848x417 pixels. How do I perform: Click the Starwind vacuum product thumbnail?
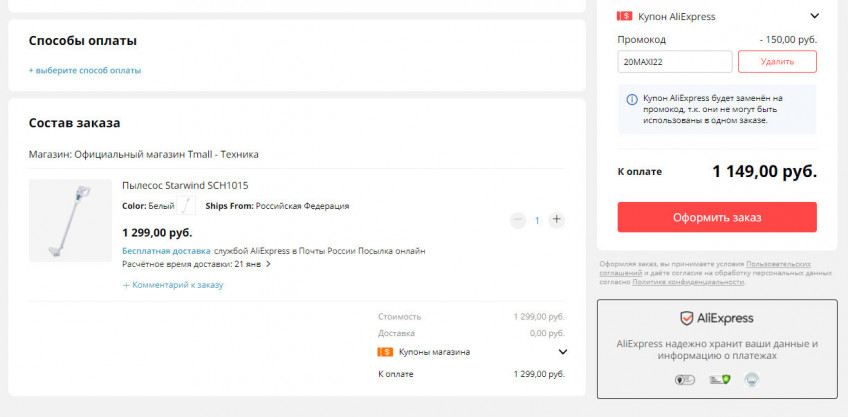[x=70, y=221]
